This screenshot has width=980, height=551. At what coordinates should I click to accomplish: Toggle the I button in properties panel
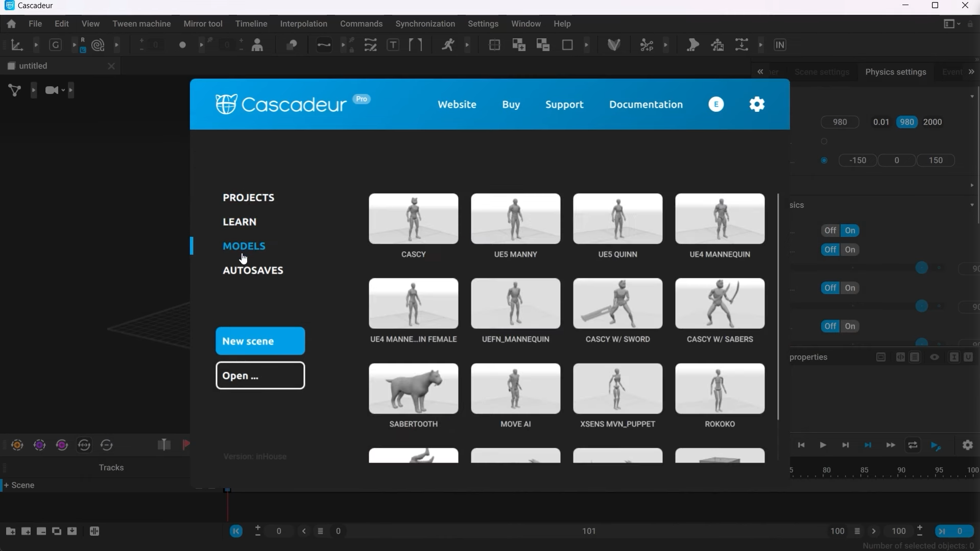pos(954,357)
